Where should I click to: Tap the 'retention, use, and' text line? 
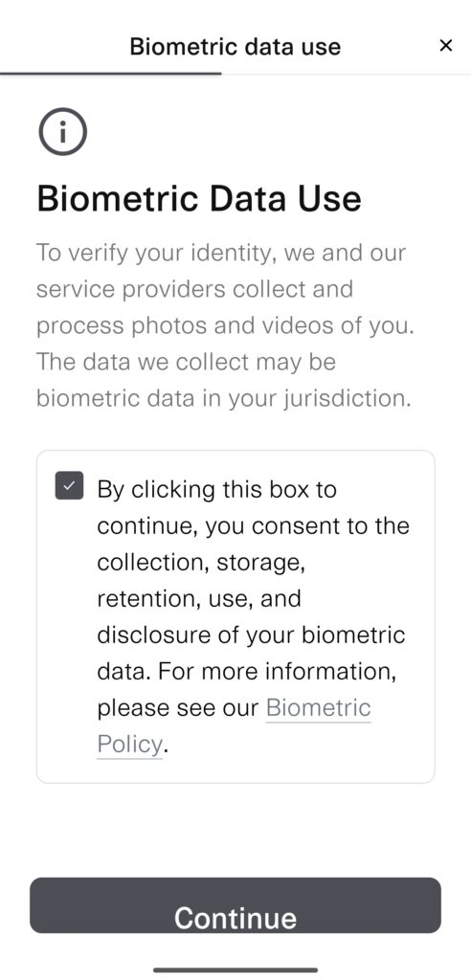click(199, 599)
